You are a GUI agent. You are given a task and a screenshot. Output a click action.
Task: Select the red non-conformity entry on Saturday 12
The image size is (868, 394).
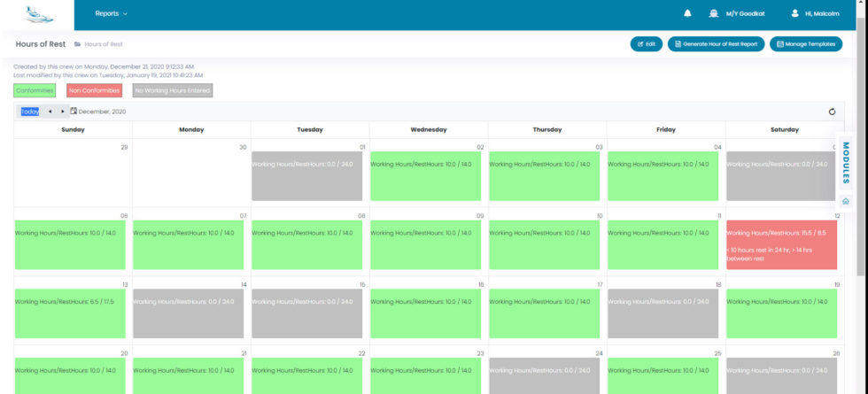click(780, 244)
